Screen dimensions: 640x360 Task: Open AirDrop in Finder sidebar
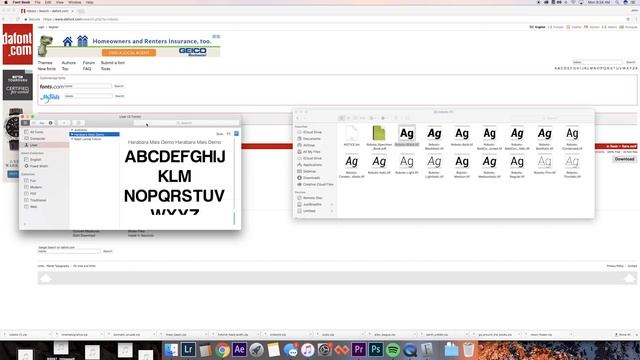pyautogui.click(x=309, y=145)
